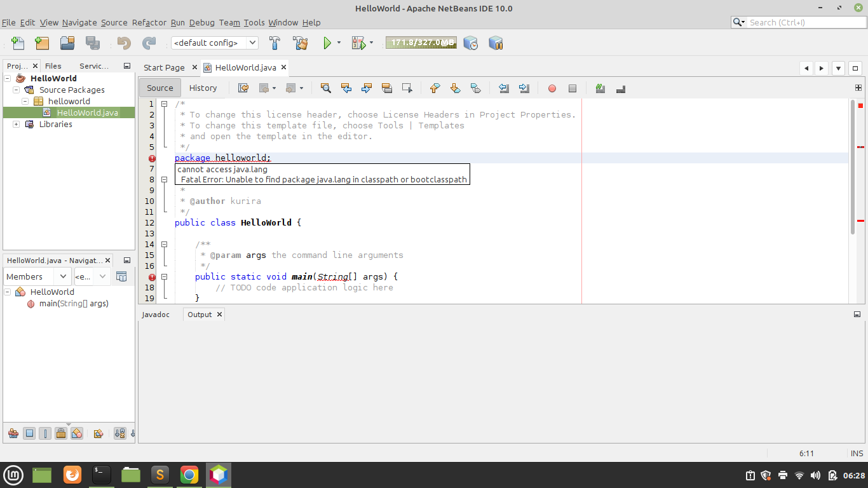Screen dimensions: 868x488
Task: Start debugging the project from the toolbar
Action: [x=359, y=43]
